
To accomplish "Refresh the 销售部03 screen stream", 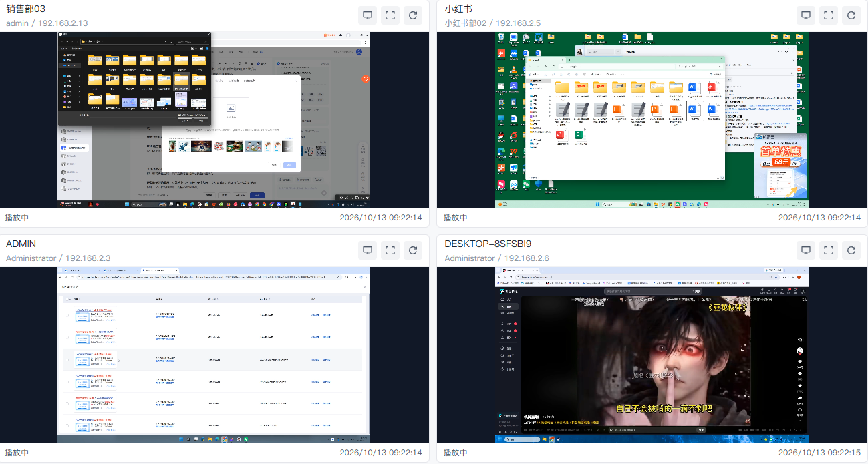I will click(x=413, y=15).
